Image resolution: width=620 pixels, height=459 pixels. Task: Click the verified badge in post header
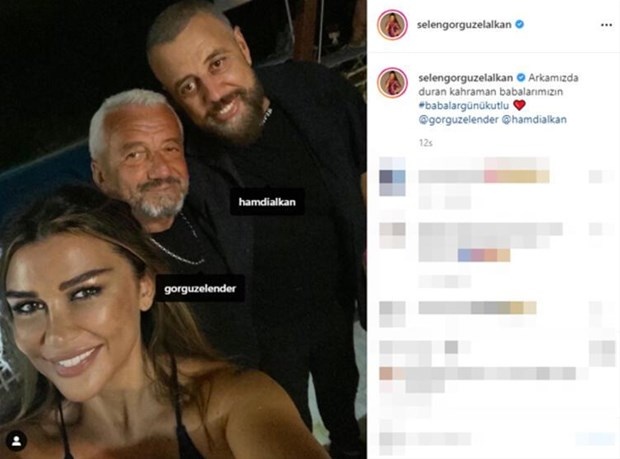point(520,25)
